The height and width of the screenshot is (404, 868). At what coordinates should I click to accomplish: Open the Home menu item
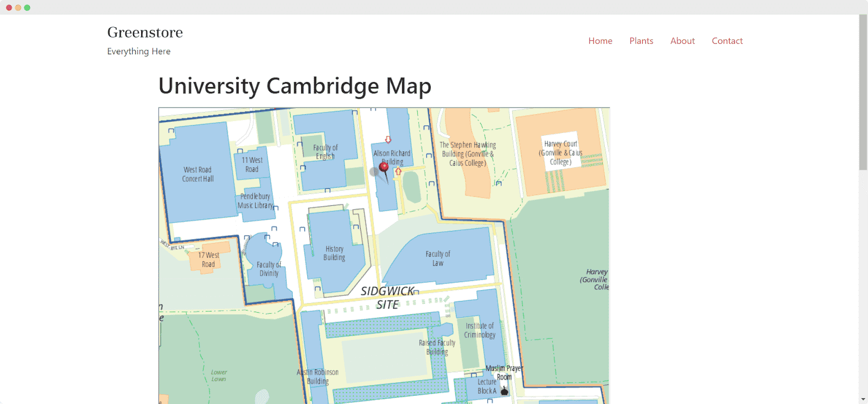tap(600, 41)
